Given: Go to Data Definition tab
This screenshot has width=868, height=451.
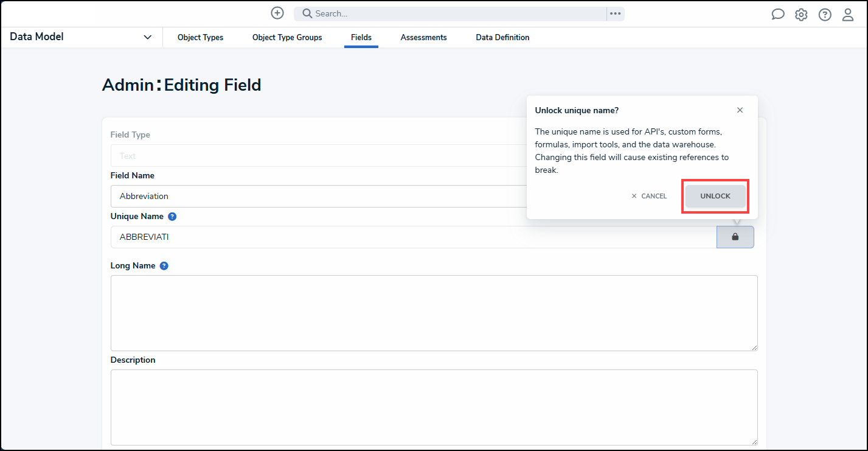Looking at the screenshot, I should (x=502, y=38).
